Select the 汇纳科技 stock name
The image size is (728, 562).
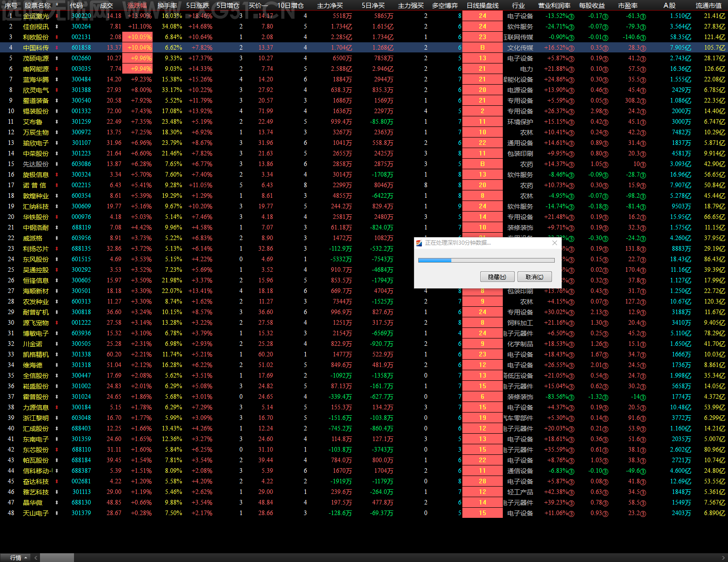(x=36, y=206)
